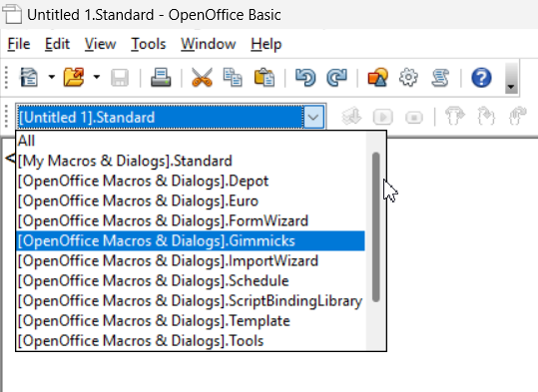Expand the Open file dropdown arrow

coord(97,77)
